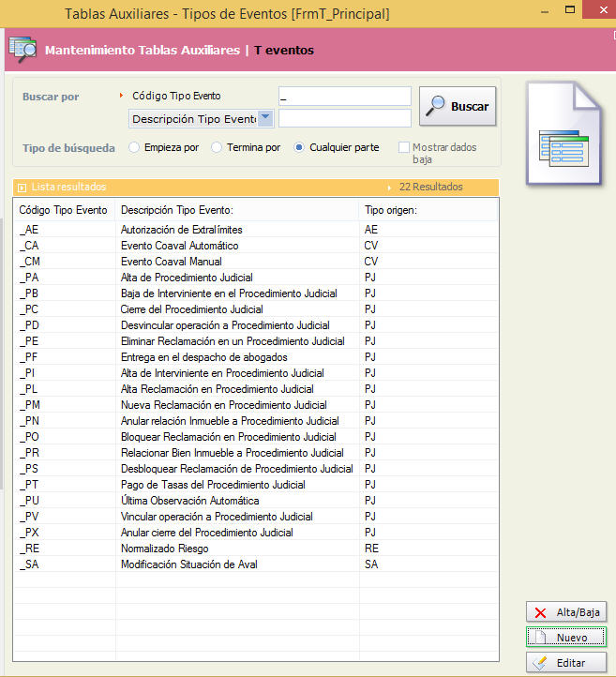
Task: Select row Entrega en el despacho de abogados
Action: [256, 357]
